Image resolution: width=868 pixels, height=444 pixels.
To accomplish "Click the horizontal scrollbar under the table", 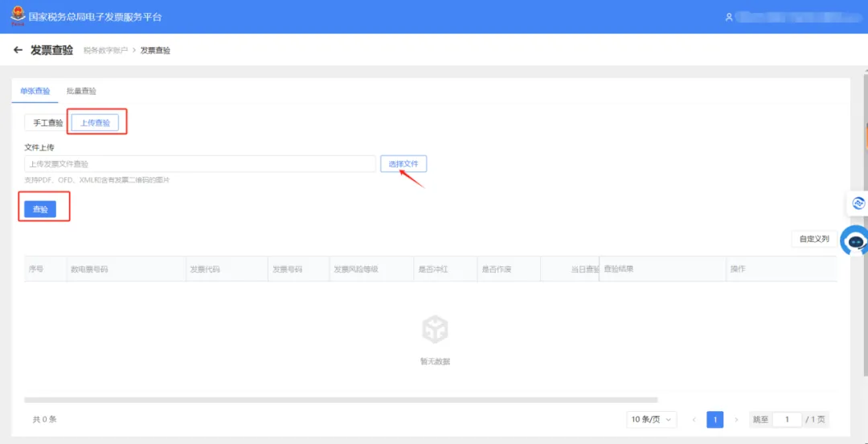I will click(341, 400).
